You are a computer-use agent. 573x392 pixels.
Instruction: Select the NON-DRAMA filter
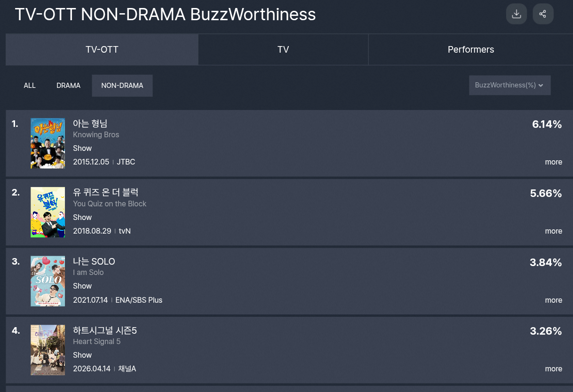[122, 86]
